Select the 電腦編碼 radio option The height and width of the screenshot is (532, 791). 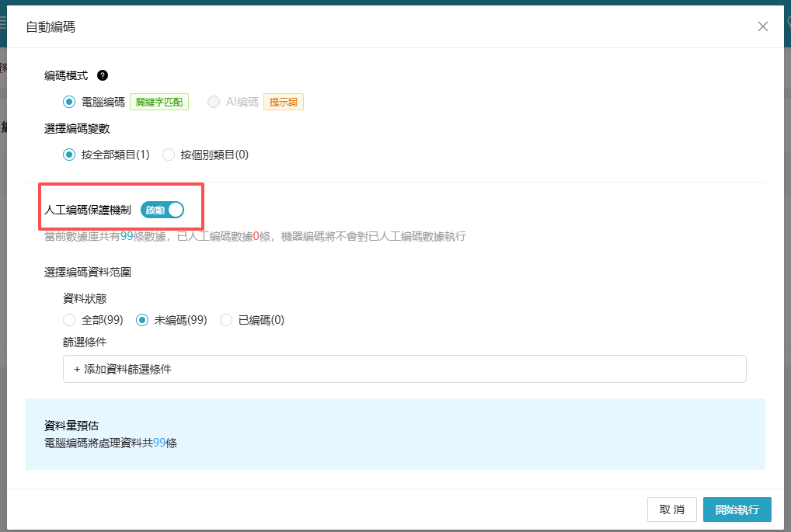point(69,102)
